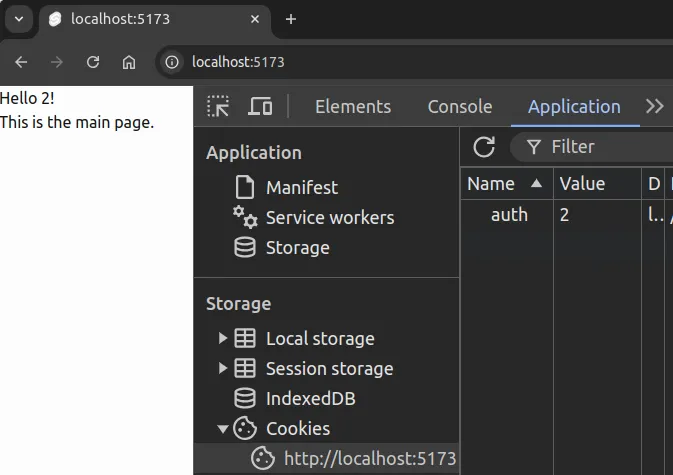Refresh the cookies table
This screenshot has height=475, width=673.
click(484, 147)
